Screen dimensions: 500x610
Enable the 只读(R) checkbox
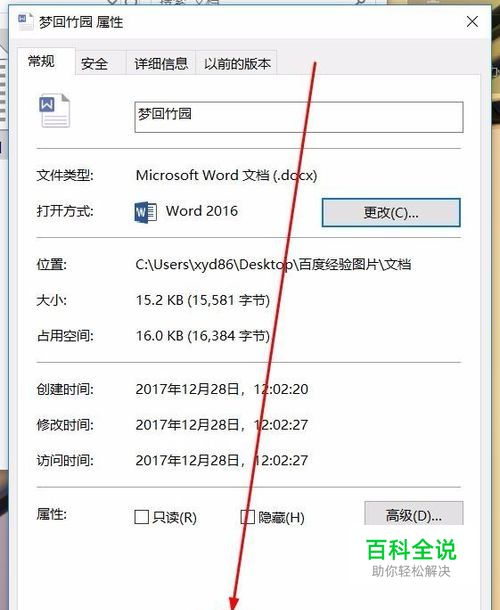[x=141, y=517]
